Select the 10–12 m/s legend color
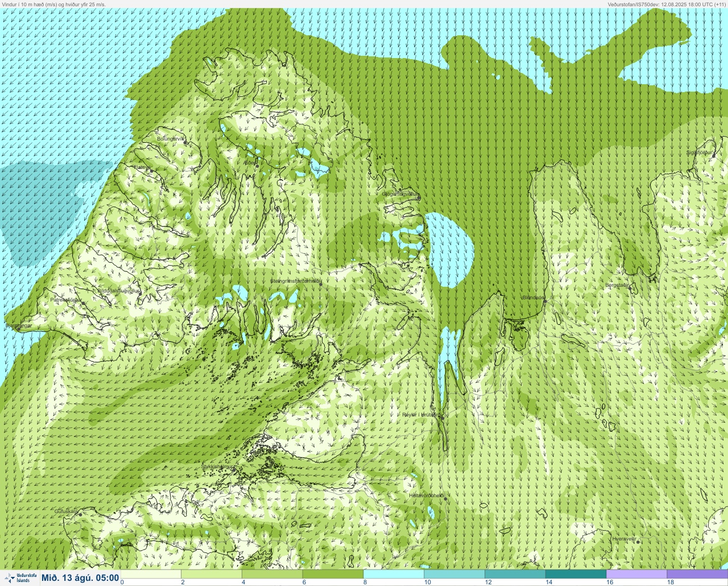The width and height of the screenshot is (728, 586). pyautogui.click(x=454, y=574)
